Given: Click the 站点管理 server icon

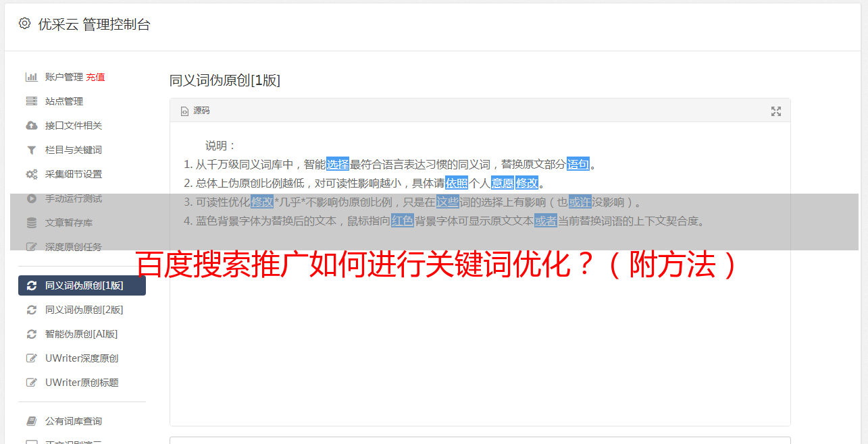Looking at the screenshot, I should point(31,101).
